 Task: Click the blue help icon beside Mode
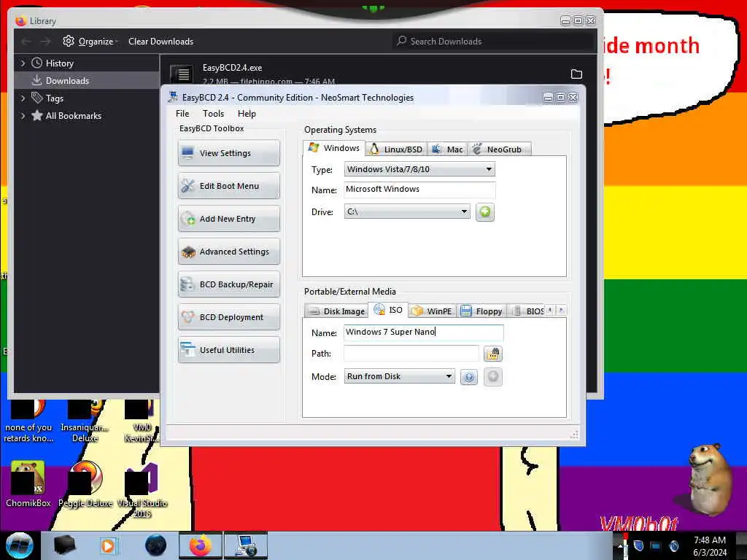click(469, 377)
